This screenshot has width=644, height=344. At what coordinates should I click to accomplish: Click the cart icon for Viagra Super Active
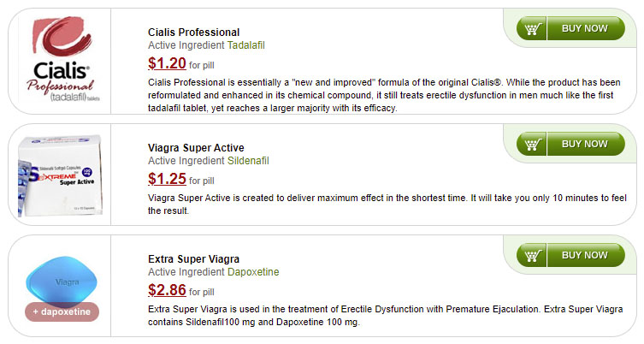(x=531, y=144)
